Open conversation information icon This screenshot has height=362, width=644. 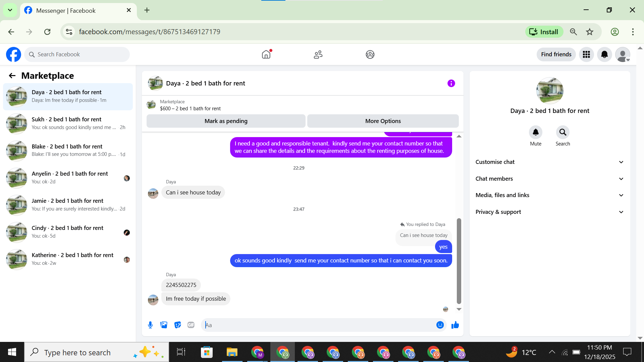pyautogui.click(x=451, y=83)
